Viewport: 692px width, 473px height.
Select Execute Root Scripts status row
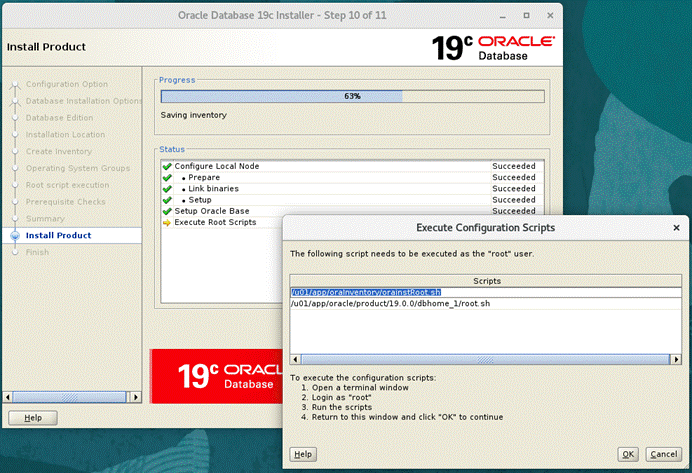[222, 222]
